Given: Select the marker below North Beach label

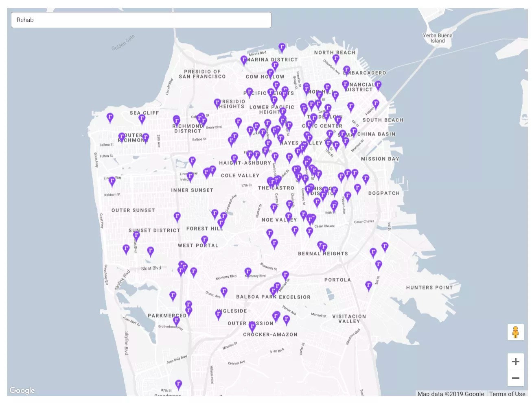Looking at the screenshot, I should (336, 59).
